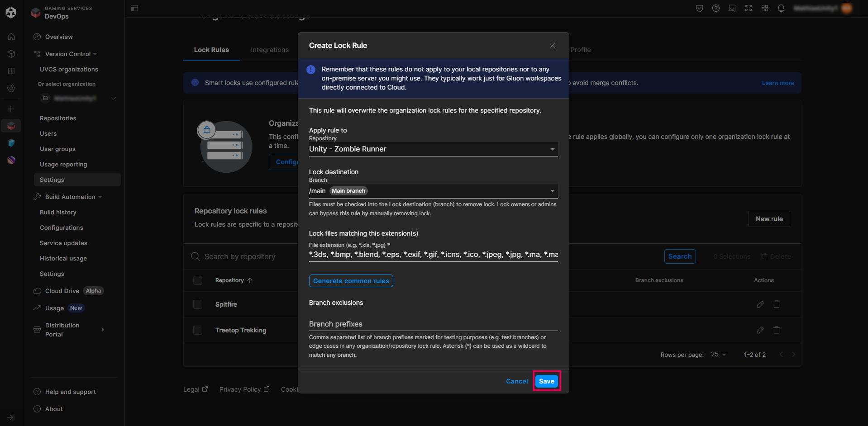The image size is (868, 426).
Task: Click the apps grid icon in top bar
Action: (x=764, y=8)
